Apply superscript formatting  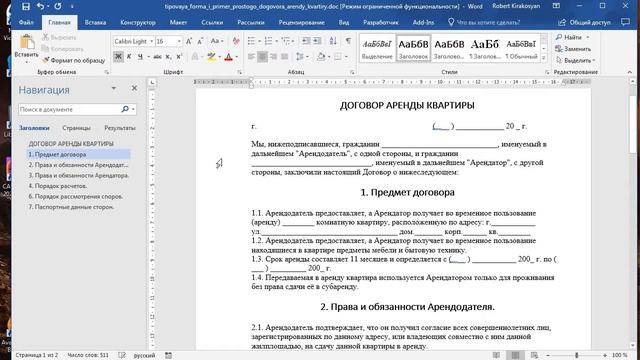tap(179, 57)
